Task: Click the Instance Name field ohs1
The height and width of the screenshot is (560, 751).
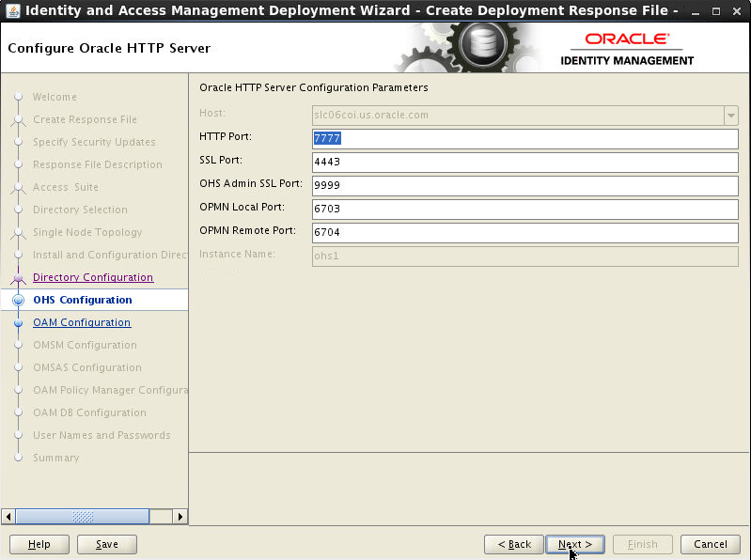Action: 524,257
